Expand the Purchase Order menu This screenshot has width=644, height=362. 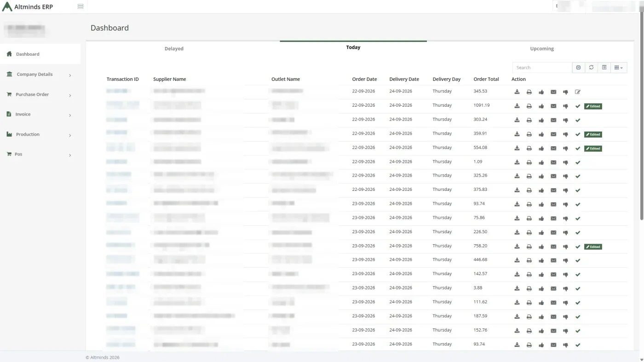[x=40, y=95]
